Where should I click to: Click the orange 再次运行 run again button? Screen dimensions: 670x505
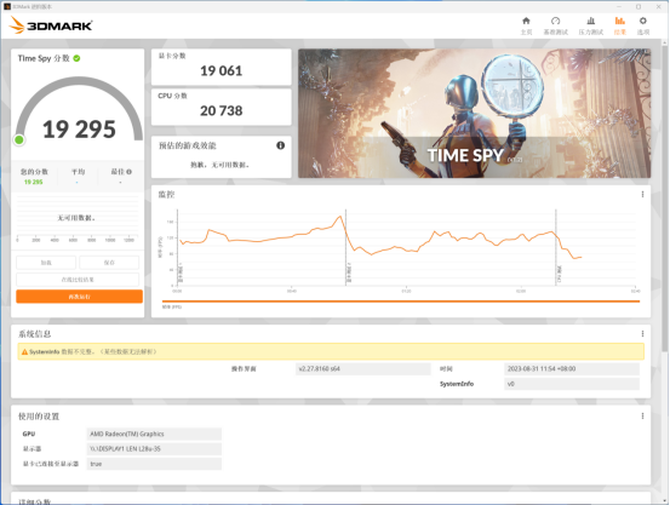click(79, 297)
